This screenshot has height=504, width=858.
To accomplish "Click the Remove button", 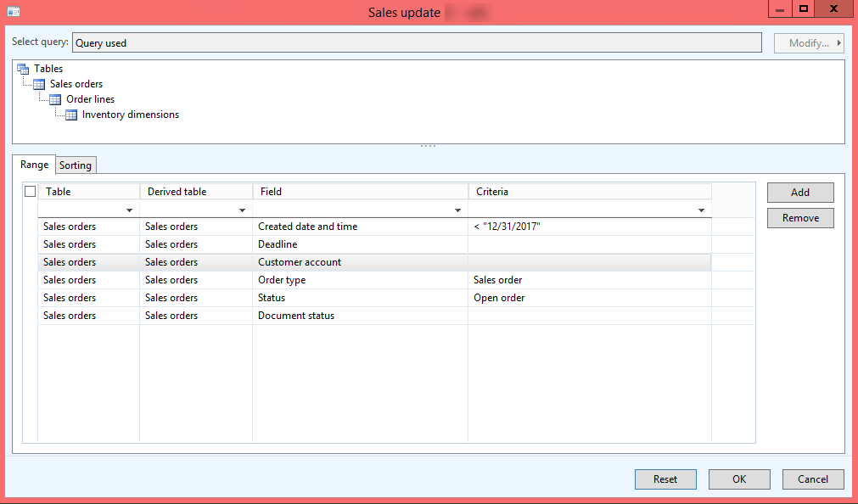I will click(x=799, y=218).
